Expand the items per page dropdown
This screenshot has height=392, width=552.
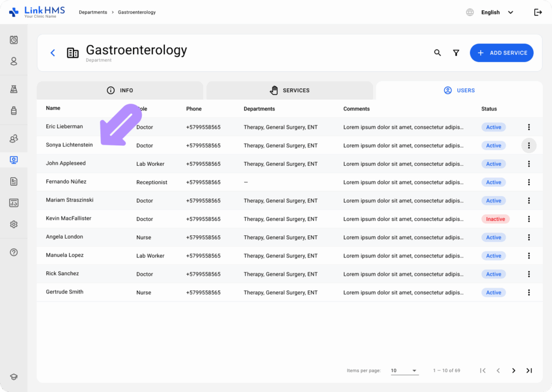pos(404,370)
